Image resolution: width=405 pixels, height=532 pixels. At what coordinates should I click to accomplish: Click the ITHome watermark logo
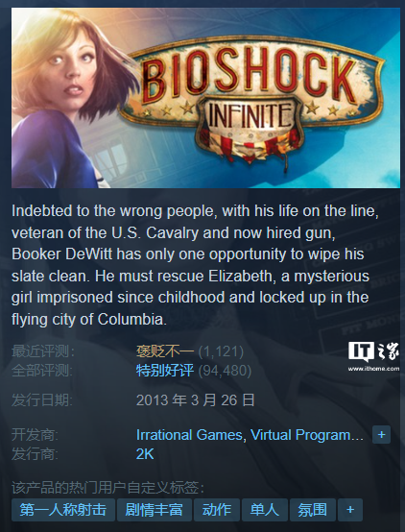click(x=373, y=351)
